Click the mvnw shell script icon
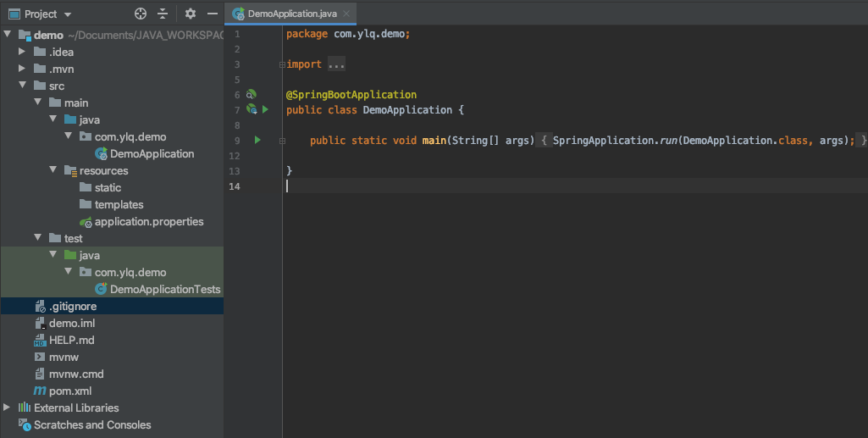 39,358
